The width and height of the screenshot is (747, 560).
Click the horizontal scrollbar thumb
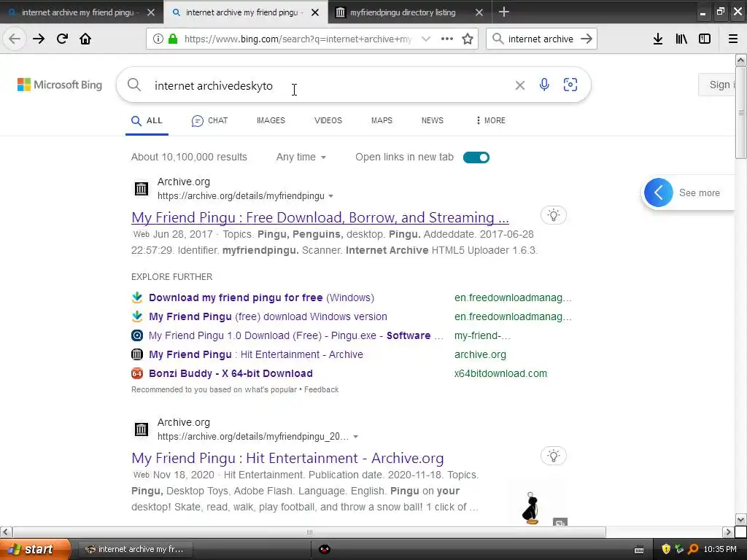309,532
